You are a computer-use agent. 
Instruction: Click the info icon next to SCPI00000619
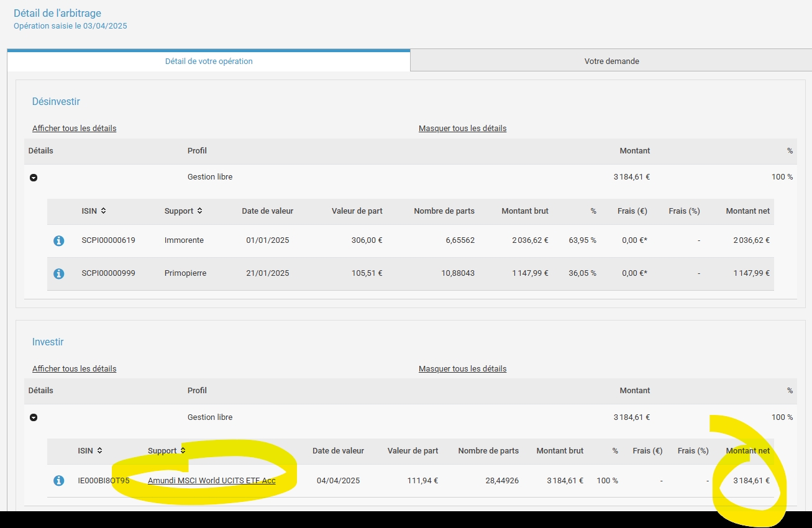58,240
